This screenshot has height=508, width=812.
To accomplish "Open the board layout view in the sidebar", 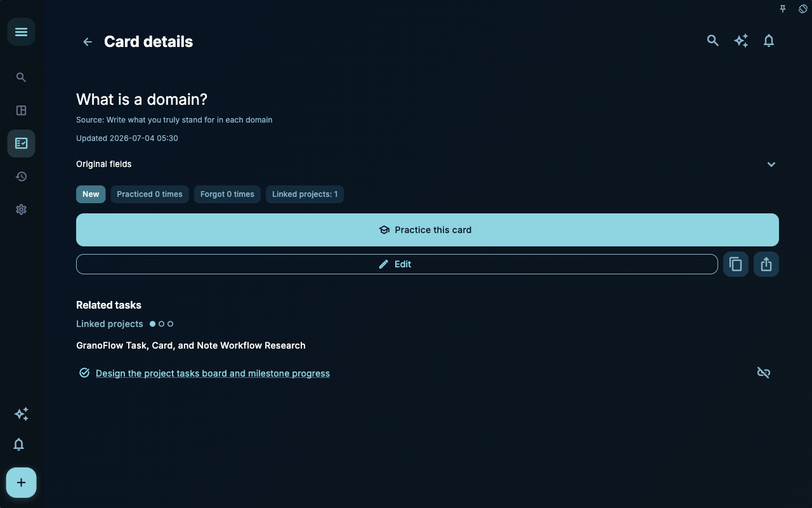I will [21, 110].
